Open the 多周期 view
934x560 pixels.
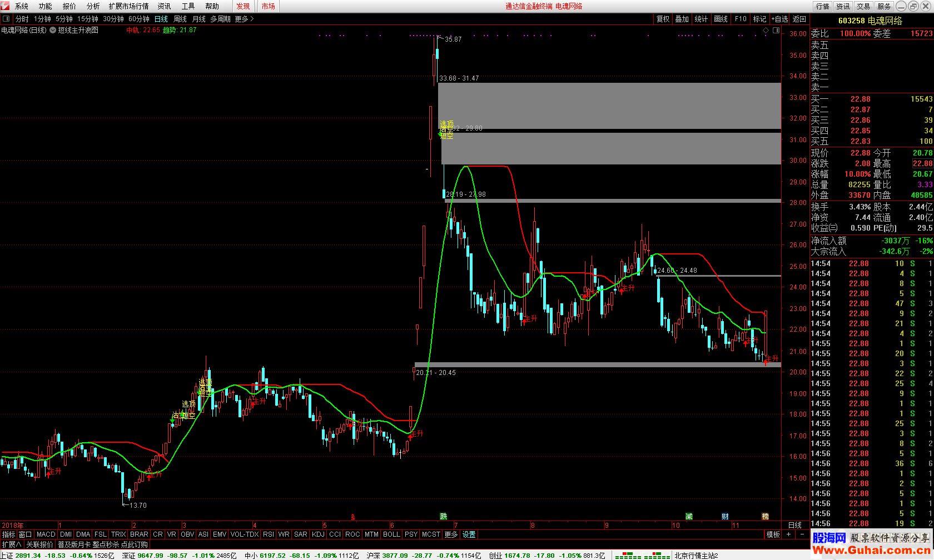pos(220,19)
